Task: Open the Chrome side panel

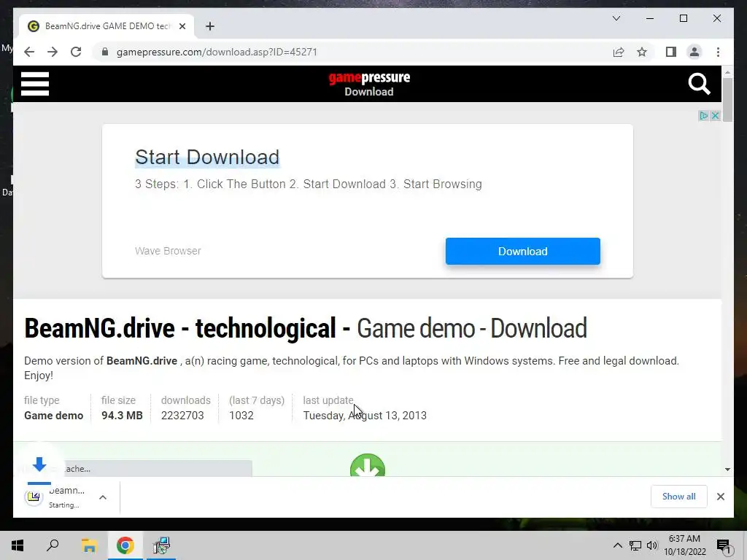Action: point(671,52)
